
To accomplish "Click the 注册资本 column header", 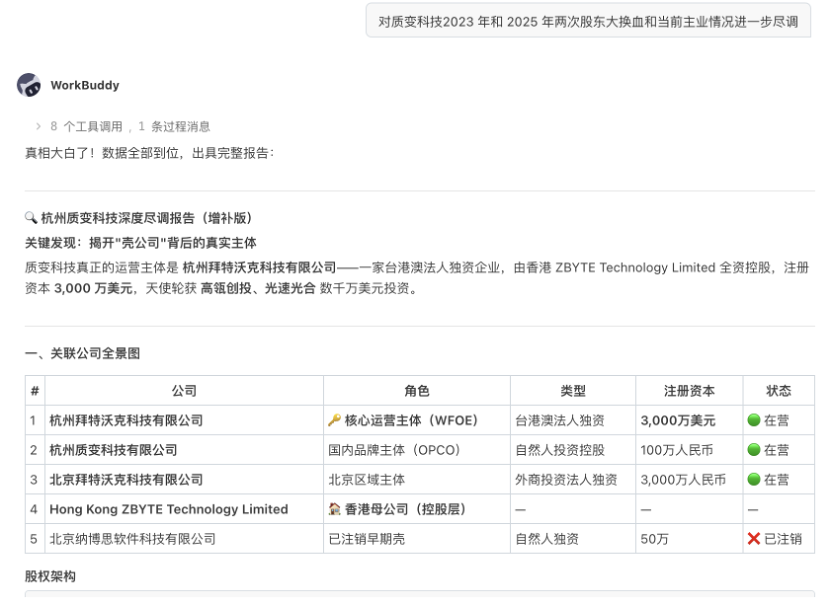I will [689, 391].
